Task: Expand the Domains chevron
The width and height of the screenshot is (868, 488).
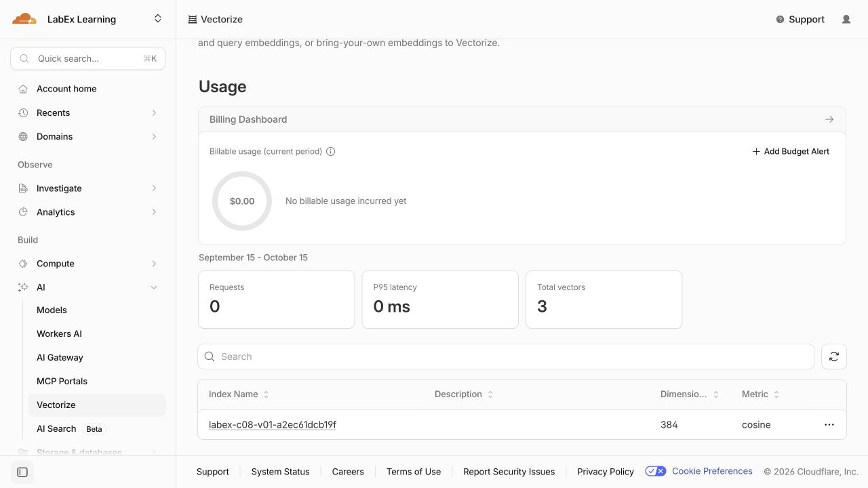Action: [x=154, y=136]
